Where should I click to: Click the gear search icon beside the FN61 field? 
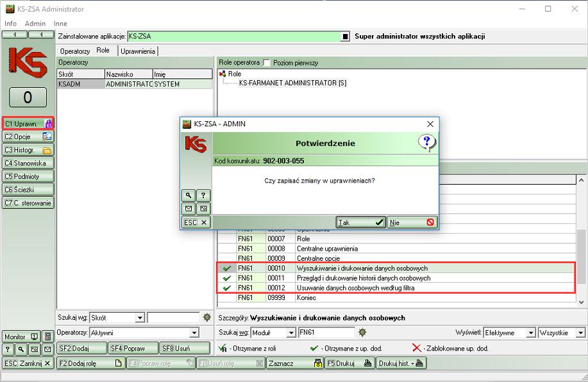[362, 332]
